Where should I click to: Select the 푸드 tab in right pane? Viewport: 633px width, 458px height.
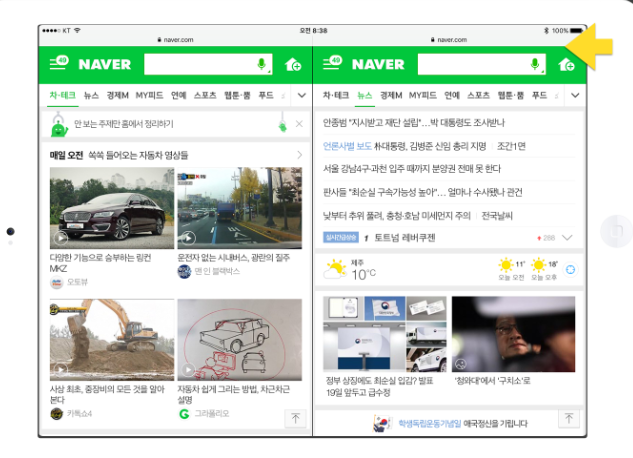click(x=539, y=95)
